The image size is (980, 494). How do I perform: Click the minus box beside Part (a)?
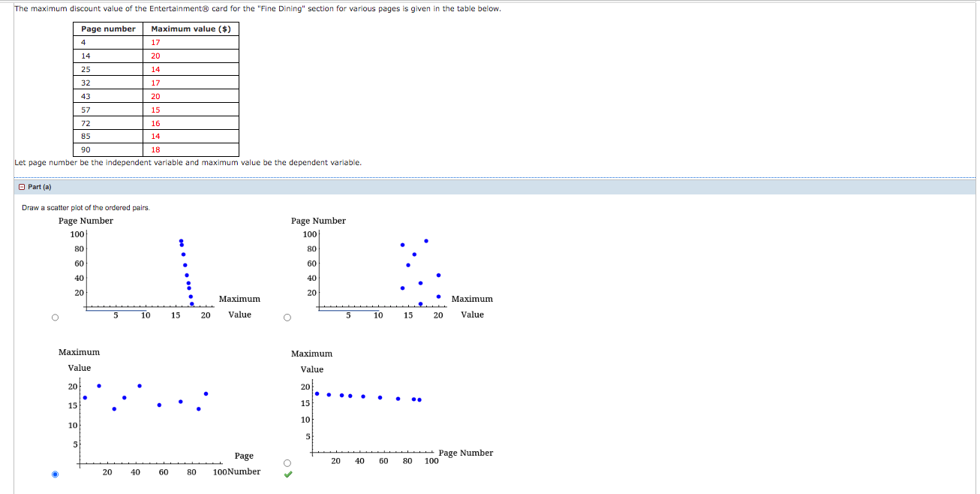[x=21, y=185]
